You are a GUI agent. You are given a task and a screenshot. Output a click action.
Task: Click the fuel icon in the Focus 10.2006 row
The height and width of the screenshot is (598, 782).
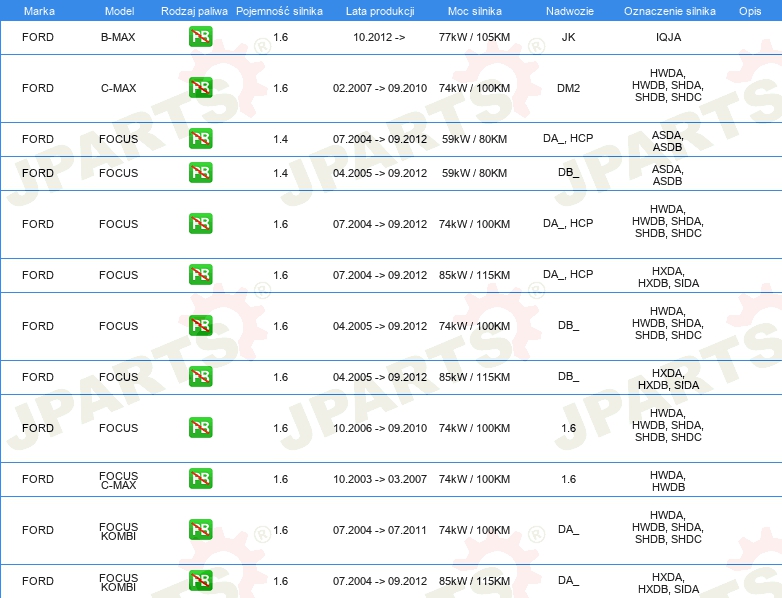(200, 428)
